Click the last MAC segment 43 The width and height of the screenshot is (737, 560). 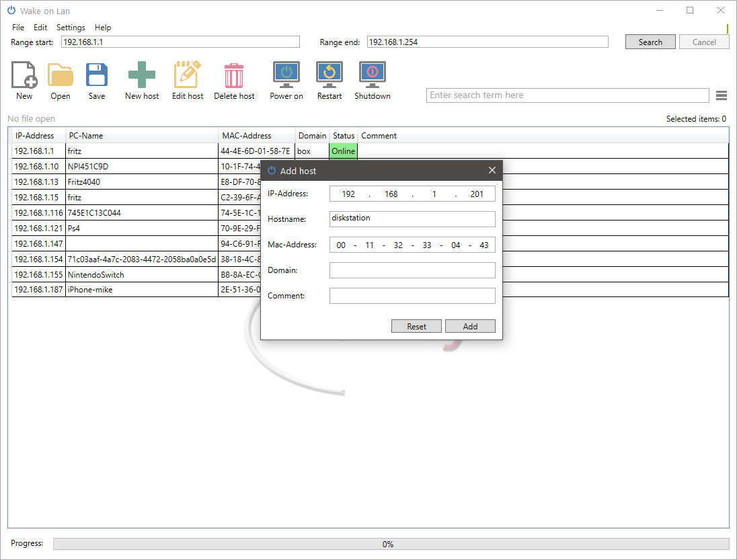(x=483, y=245)
